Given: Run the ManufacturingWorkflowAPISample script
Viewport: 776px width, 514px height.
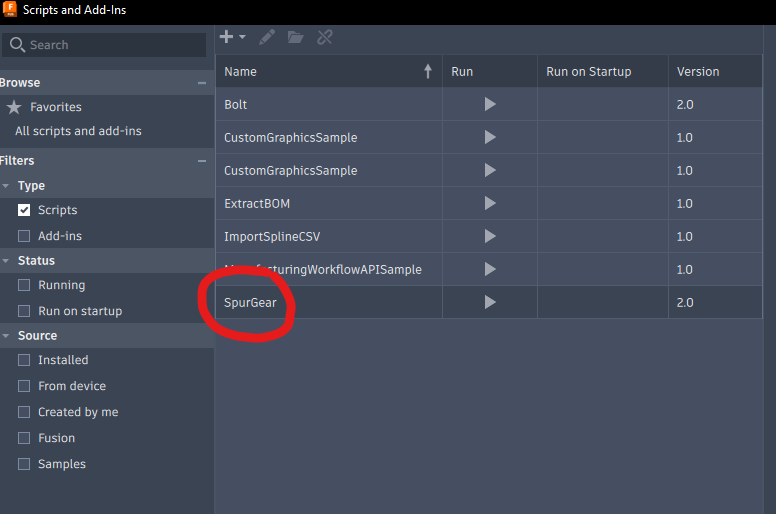Looking at the screenshot, I should (490, 269).
